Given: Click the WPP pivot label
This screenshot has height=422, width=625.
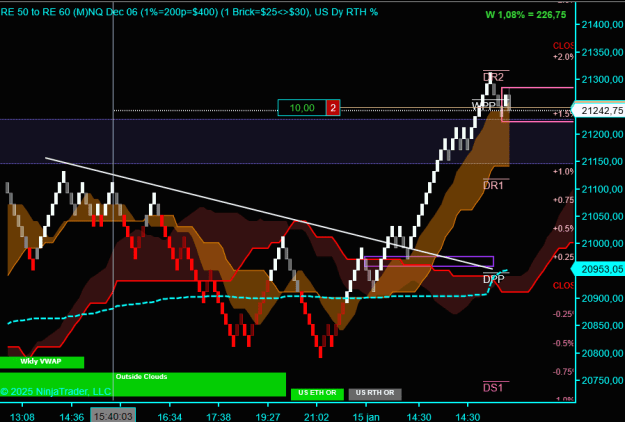Looking at the screenshot, I should click(x=483, y=106).
